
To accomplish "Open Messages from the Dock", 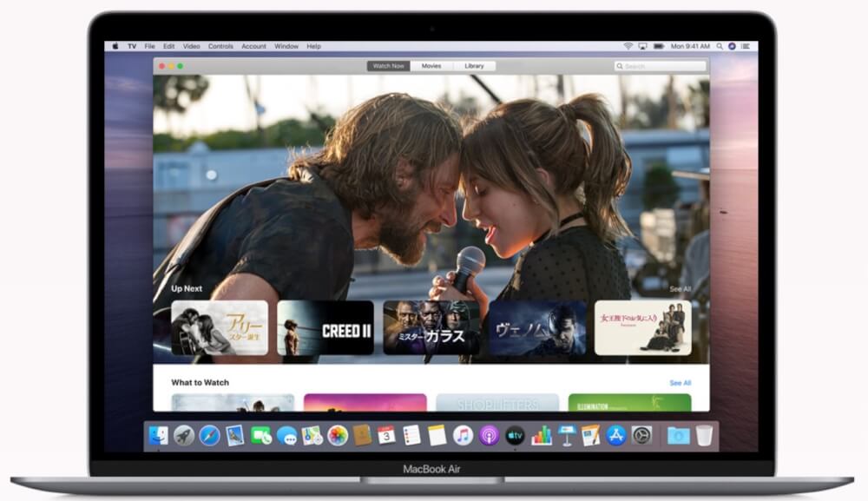I will pos(286,436).
